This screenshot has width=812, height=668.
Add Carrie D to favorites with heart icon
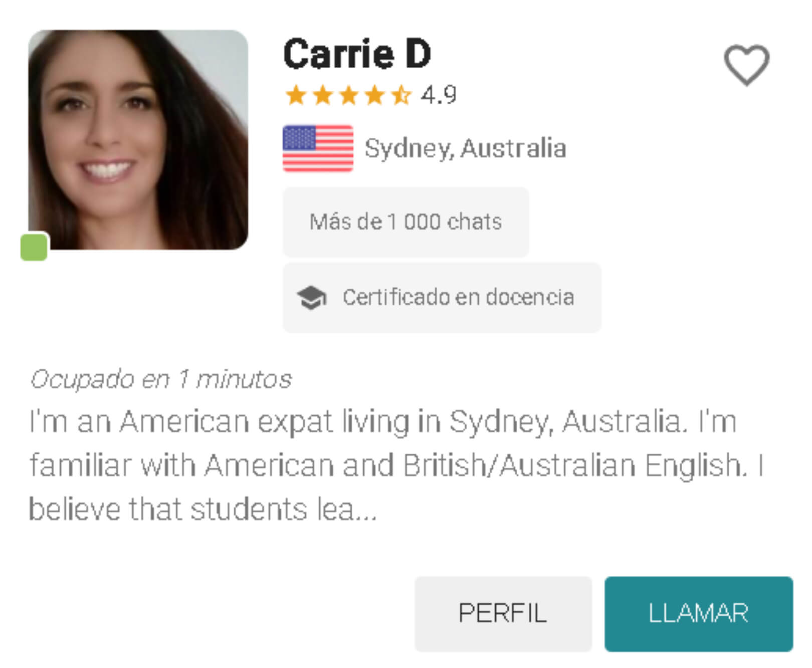tap(746, 65)
